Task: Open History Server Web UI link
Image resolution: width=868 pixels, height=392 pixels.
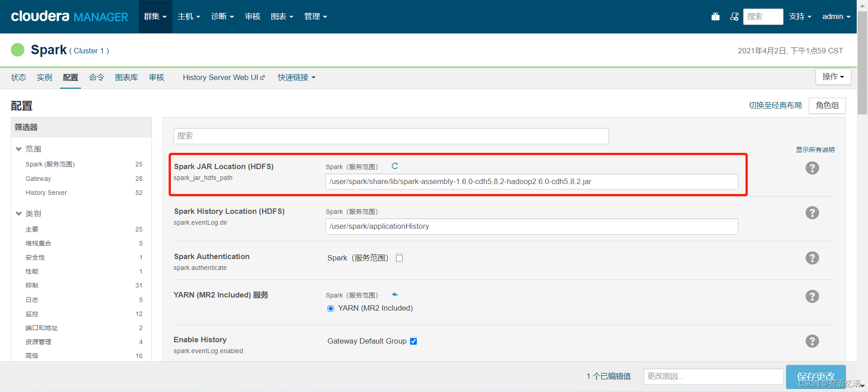Action: coord(224,78)
